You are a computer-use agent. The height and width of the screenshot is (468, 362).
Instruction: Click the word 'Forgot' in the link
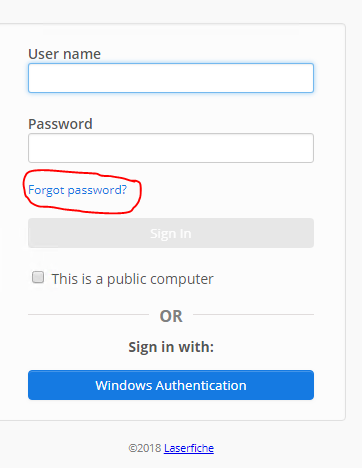[46, 190]
